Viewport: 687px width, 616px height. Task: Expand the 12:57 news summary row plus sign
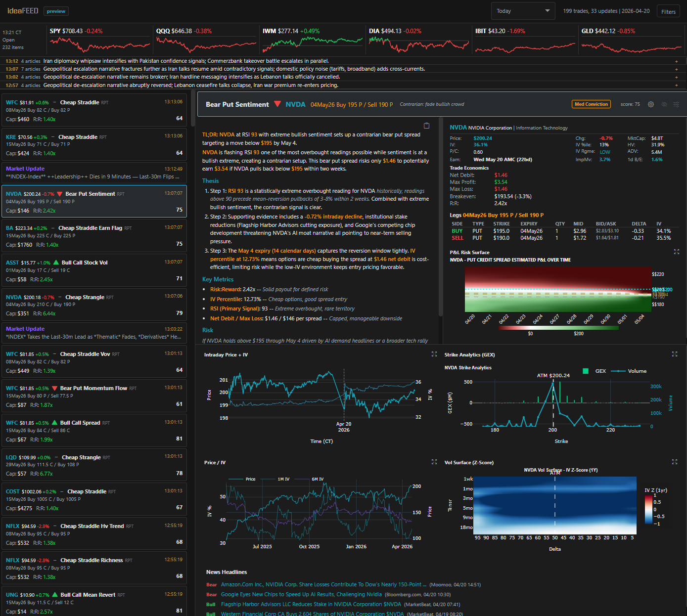click(677, 85)
